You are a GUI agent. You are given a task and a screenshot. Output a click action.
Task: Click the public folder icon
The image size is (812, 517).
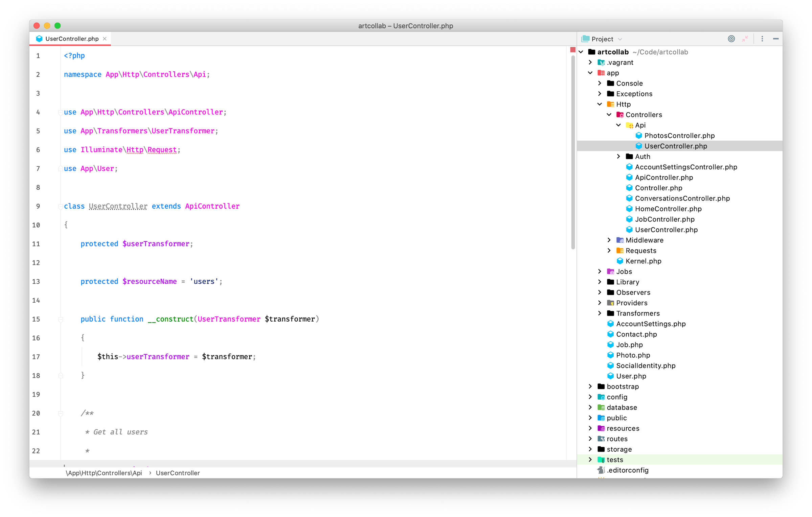click(601, 418)
